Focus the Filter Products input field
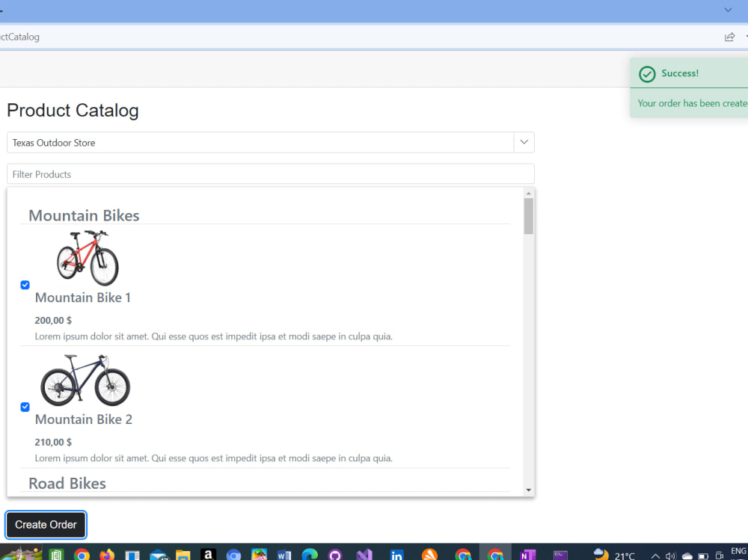This screenshot has height=560, width=748. coord(271,174)
